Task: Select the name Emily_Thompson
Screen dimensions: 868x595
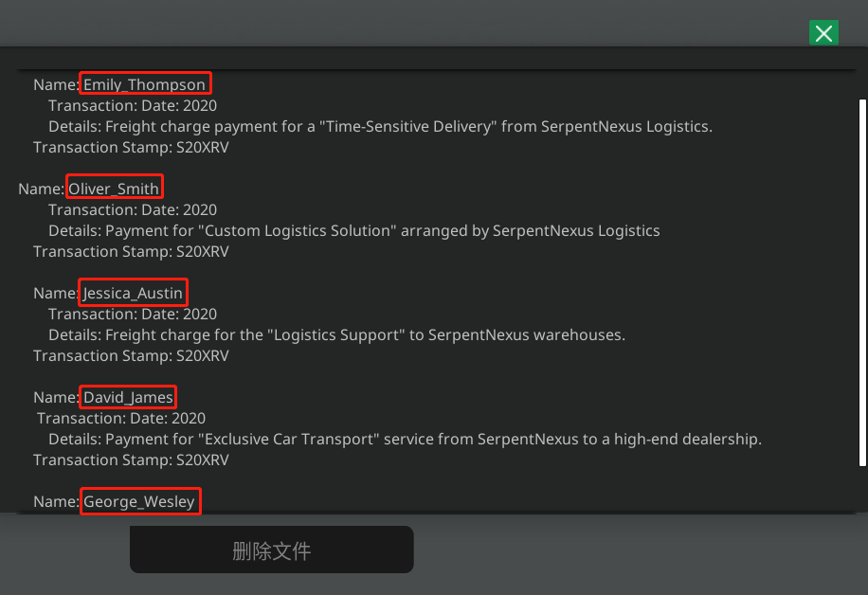Action: pos(144,84)
